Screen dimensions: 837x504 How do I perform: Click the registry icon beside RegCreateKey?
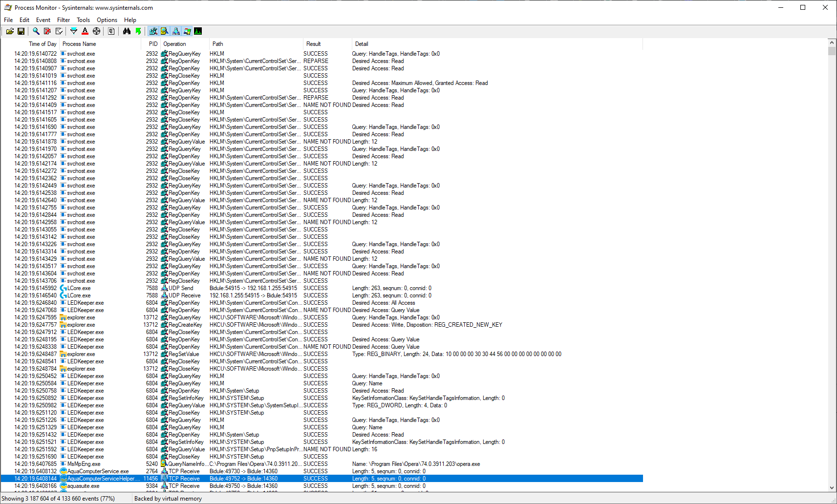[x=165, y=325]
